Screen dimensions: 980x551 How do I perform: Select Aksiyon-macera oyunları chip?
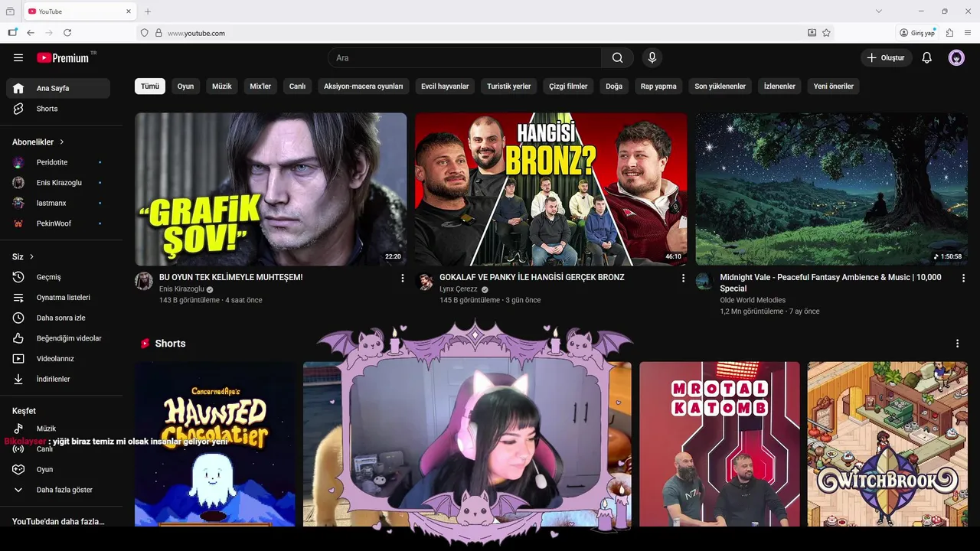tap(364, 86)
